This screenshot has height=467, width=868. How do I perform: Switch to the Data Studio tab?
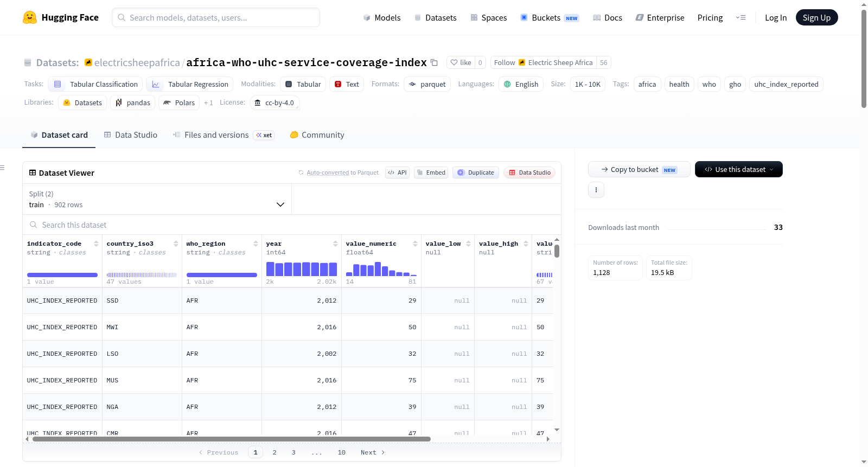point(130,135)
